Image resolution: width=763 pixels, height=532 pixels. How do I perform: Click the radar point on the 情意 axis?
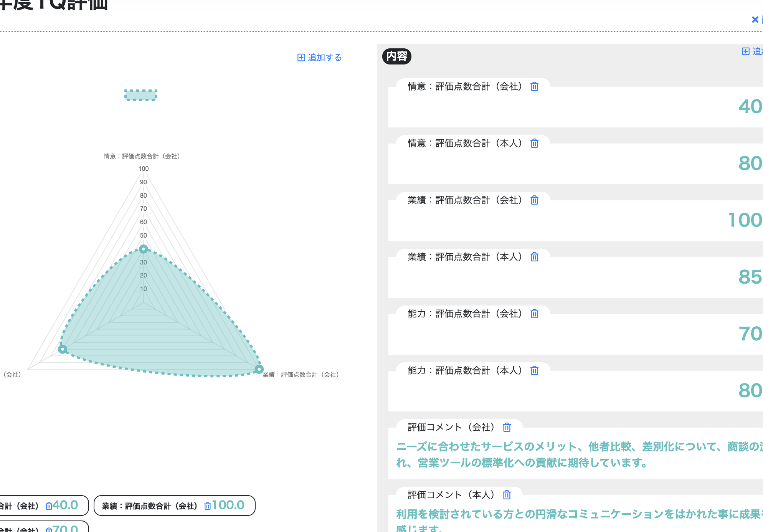pyautogui.click(x=144, y=249)
